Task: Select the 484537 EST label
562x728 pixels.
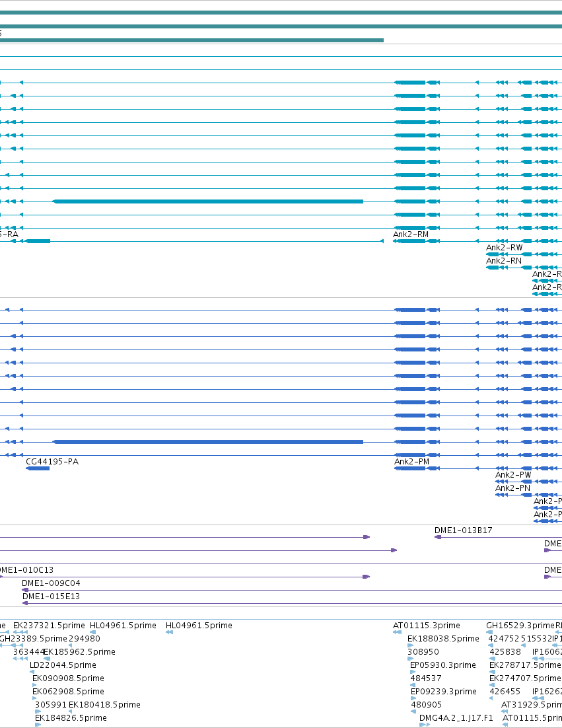Action: [x=426, y=678]
